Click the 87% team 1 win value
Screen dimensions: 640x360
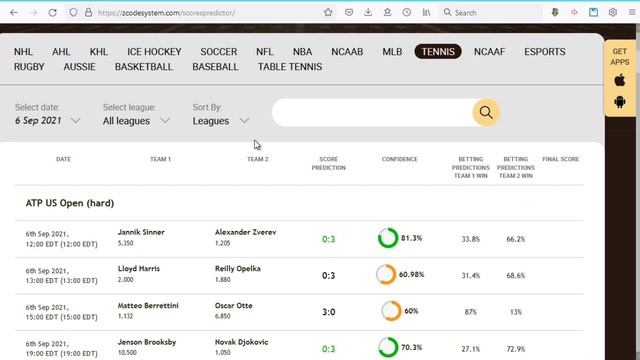tap(471, 312)
